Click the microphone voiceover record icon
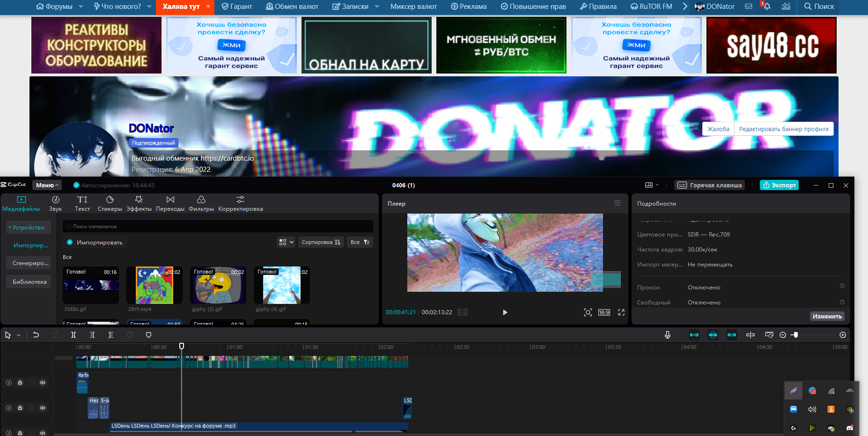This screenshot has height=436, width=868. click(668, 335)
